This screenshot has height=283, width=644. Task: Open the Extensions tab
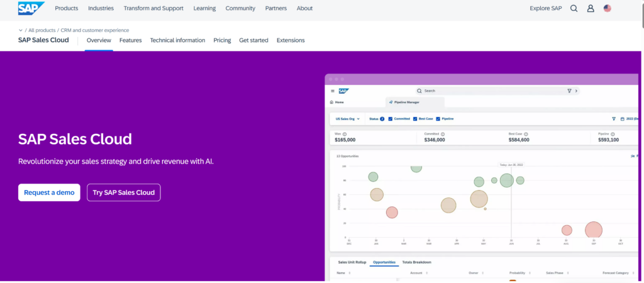click(291, 40)
